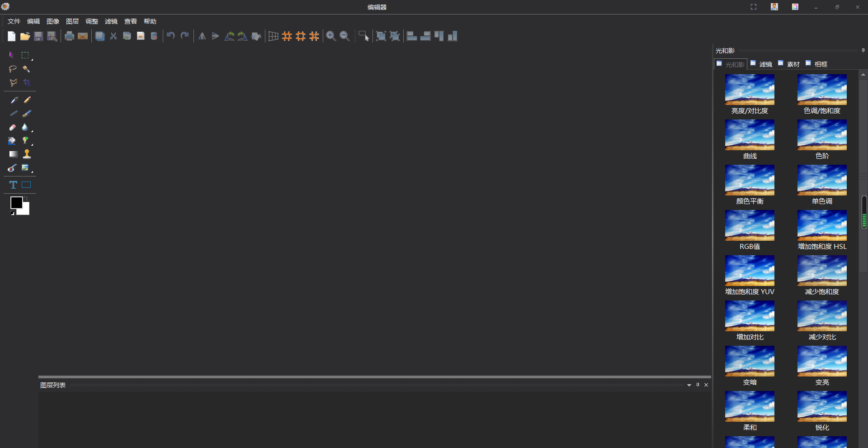Select the polygon lasso tool
The image size is (868, 448).
[x=13, y=82]
